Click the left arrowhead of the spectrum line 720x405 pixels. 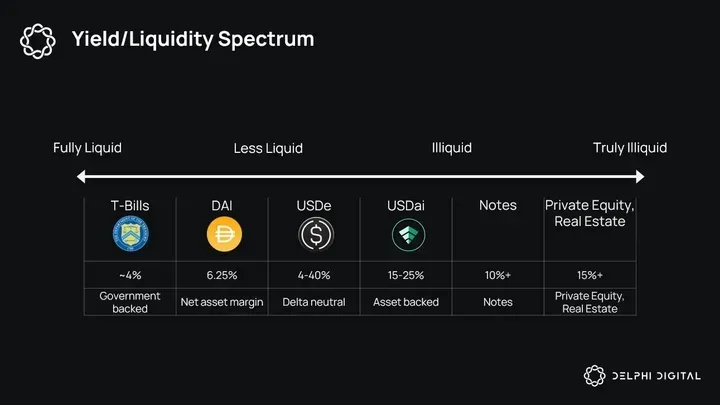coord(81,176)
